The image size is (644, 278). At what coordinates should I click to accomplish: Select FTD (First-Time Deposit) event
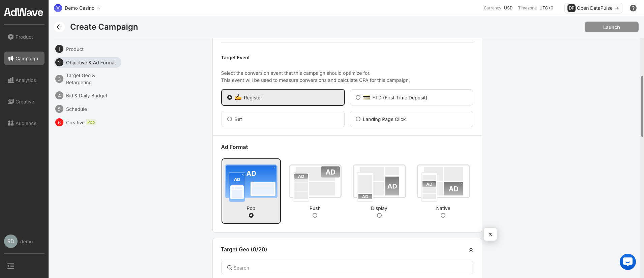[x=411, y=97]
